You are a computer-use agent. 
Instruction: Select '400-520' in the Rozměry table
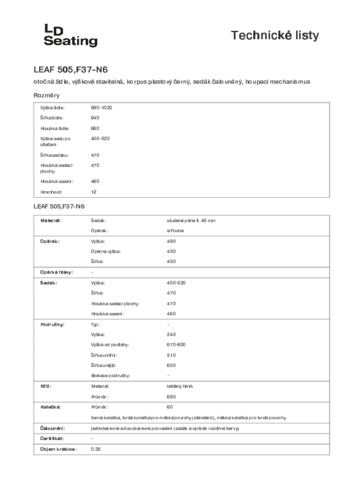(x=100, y=138)
